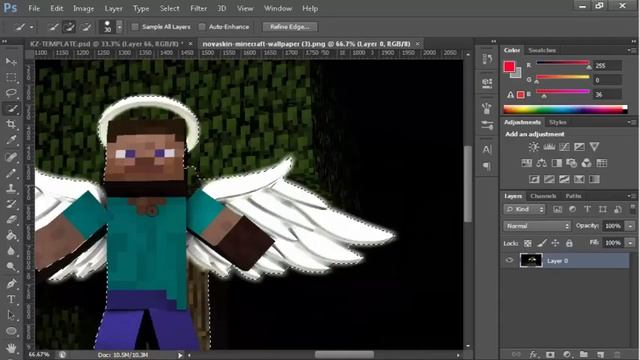
Task: Toggle filter for type layers
Action: coord(587,209)
